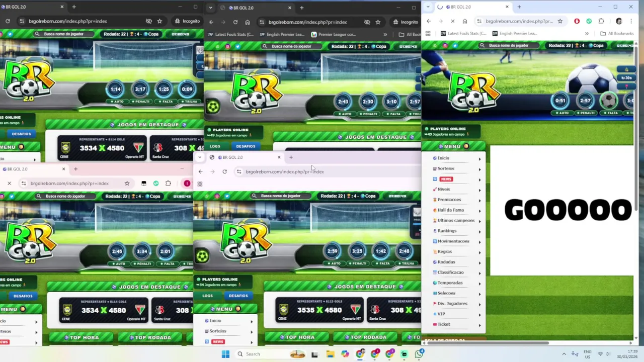
Task: Open tab search dropdown in top-middle window
Action: point(210,8)
